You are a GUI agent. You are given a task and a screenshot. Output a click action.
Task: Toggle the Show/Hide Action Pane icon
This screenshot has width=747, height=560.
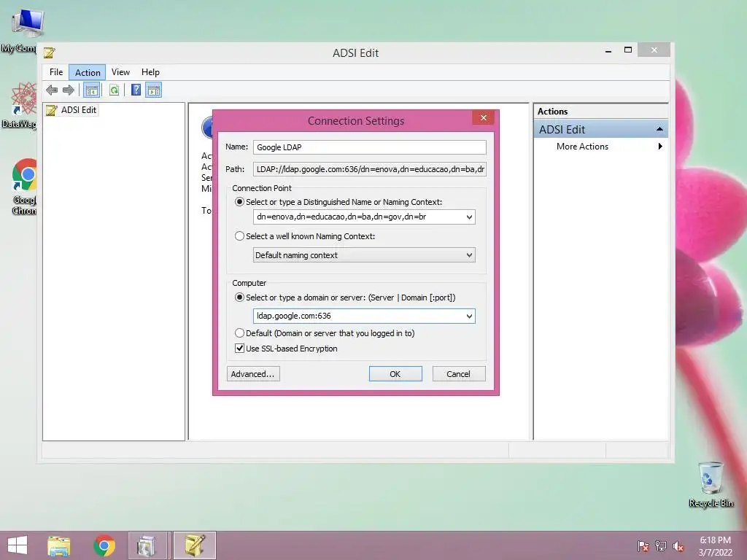tap(154, 90)
